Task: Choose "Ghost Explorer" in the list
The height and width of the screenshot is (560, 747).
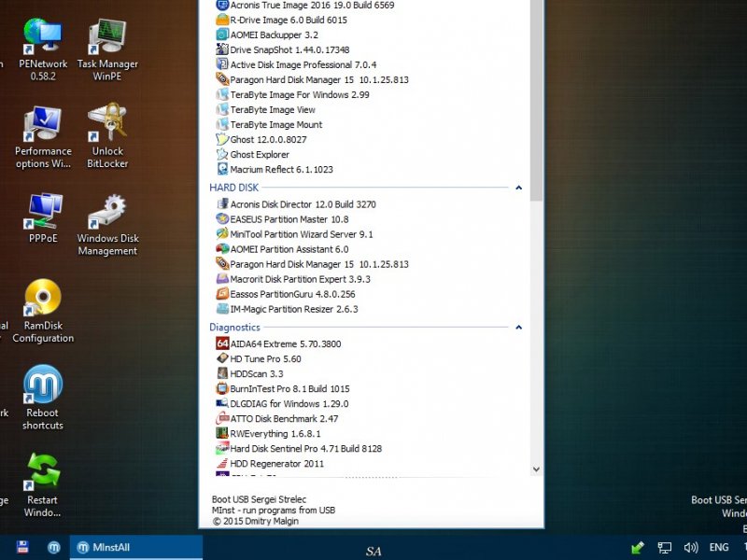Action: click(x=260, y=154)
